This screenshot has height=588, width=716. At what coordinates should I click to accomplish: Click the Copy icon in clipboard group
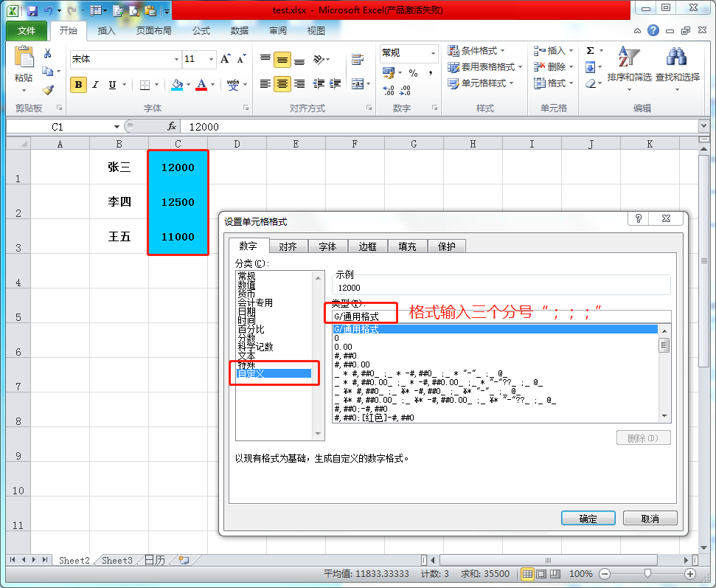click(47, 72)
